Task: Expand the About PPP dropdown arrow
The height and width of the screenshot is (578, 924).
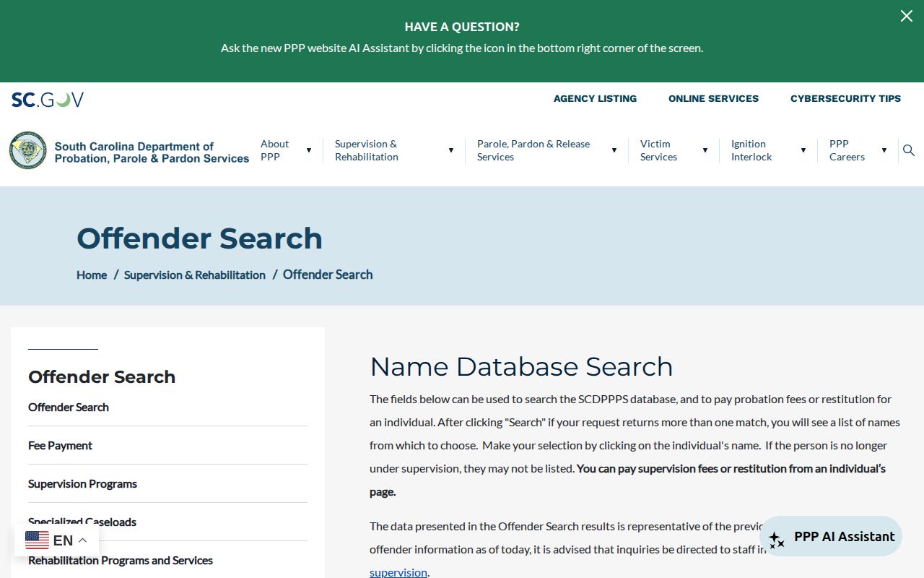Action: coord(309,150)
